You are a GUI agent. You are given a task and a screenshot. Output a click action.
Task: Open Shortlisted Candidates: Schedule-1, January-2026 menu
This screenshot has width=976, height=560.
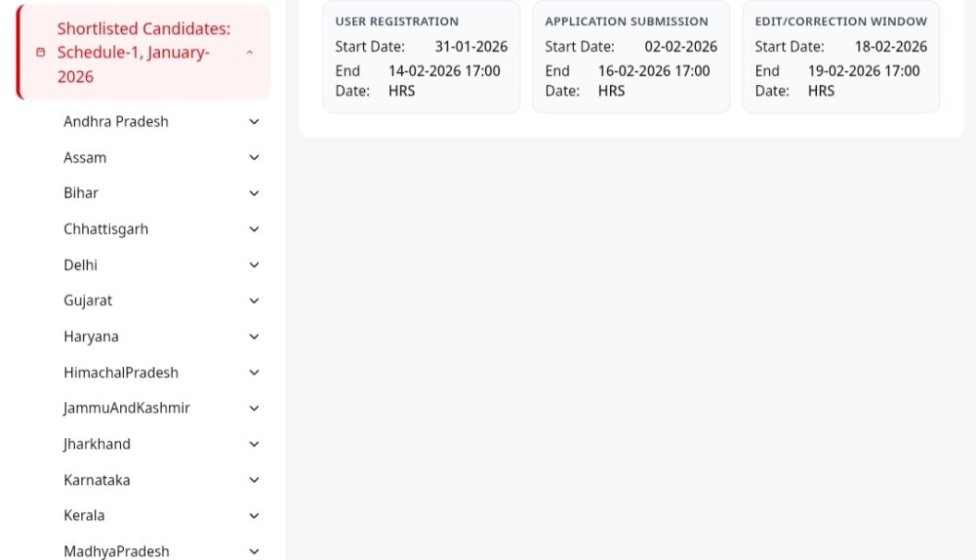(x=143, y=53)
